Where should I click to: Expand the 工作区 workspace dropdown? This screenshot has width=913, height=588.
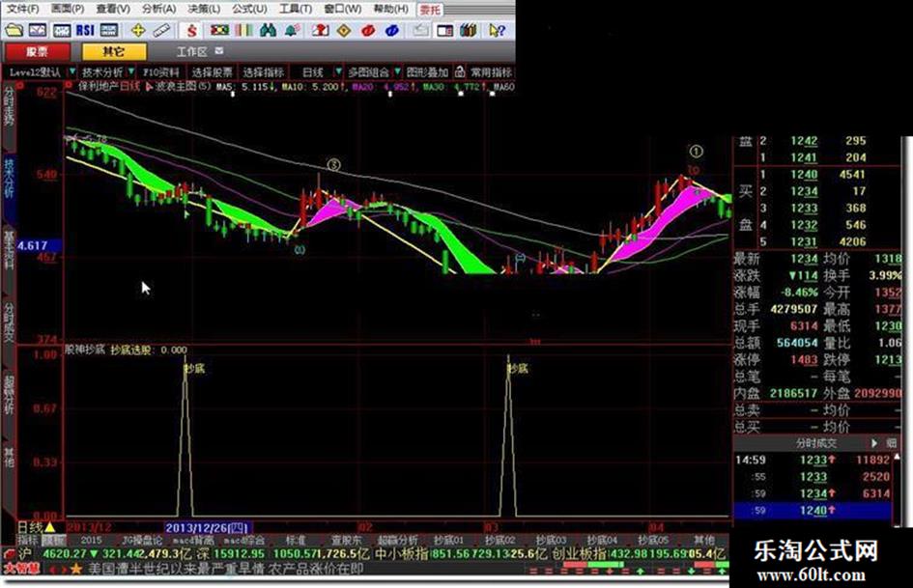[219, 51]
